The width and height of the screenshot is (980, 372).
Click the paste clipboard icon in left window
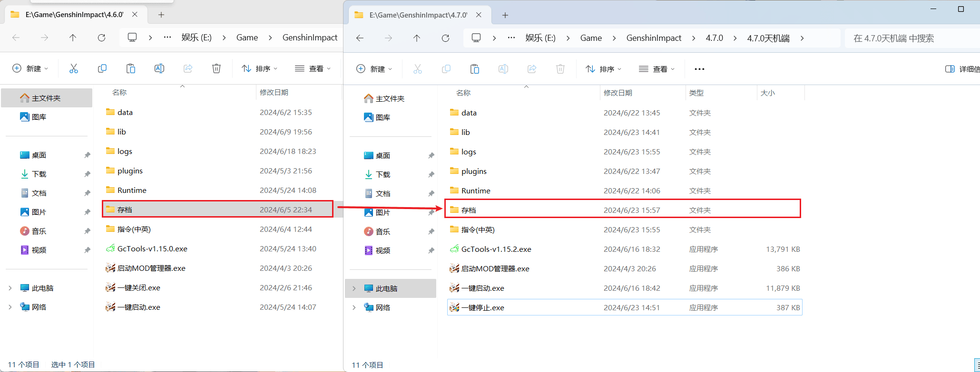point(131,68)
